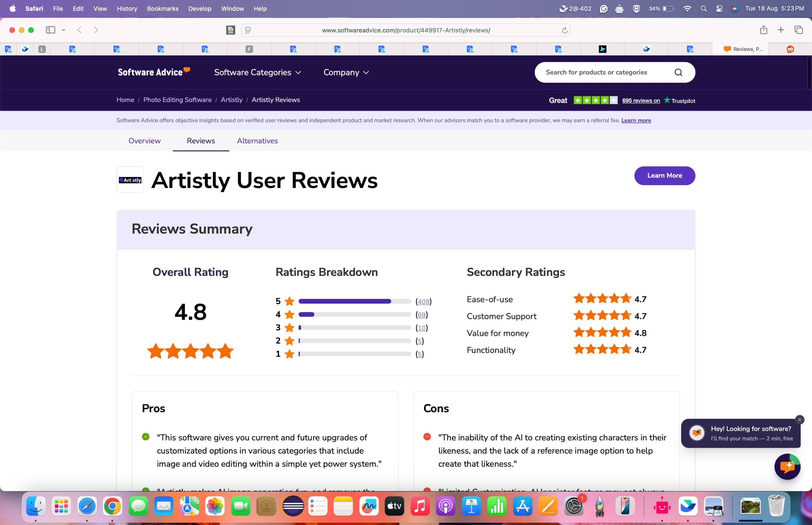812x525 pixels.
Task: Expand the Software Categories dropdown
Action: pyautogui.click(x=258, y=72)
